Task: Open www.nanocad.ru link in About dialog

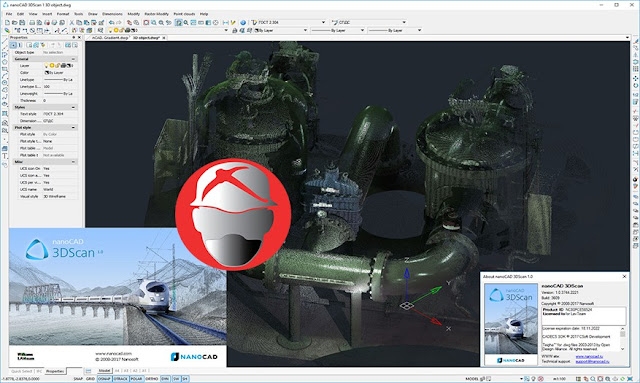Action: (589, 356)
